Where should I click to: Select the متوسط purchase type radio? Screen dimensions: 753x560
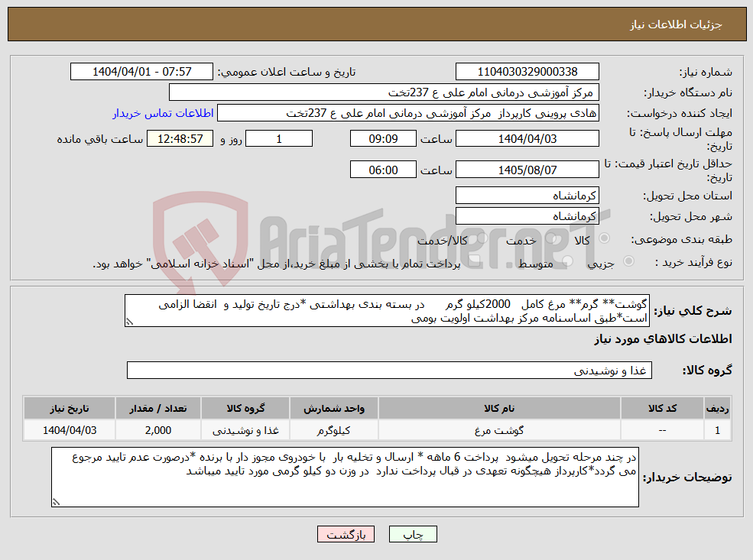[x=567, y=261]
